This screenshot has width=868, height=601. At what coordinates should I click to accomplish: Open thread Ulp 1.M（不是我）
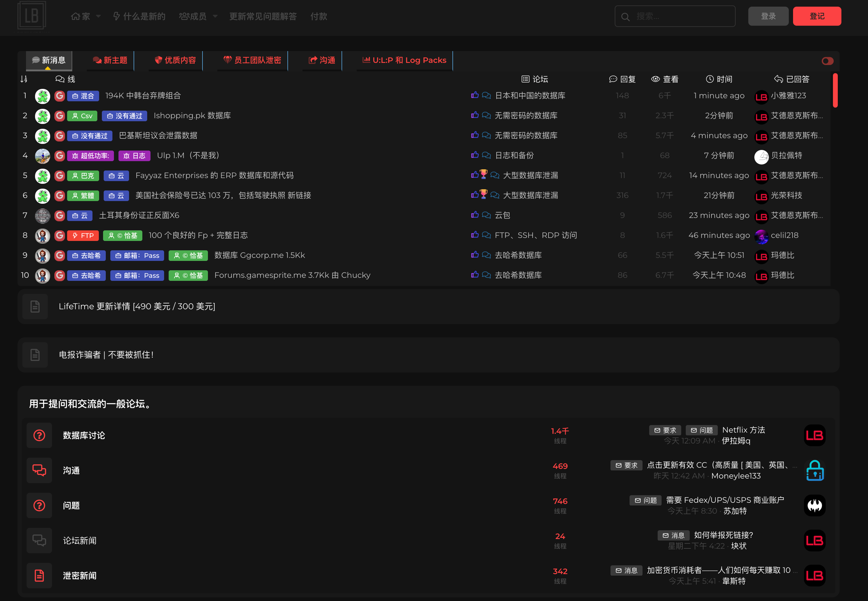(x=188, y=155)
